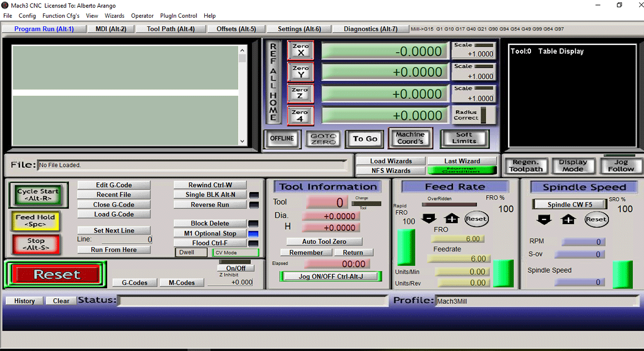Reset the spindle speed override
The width and height of the screenshot is (644, 351).
[596, 219]
